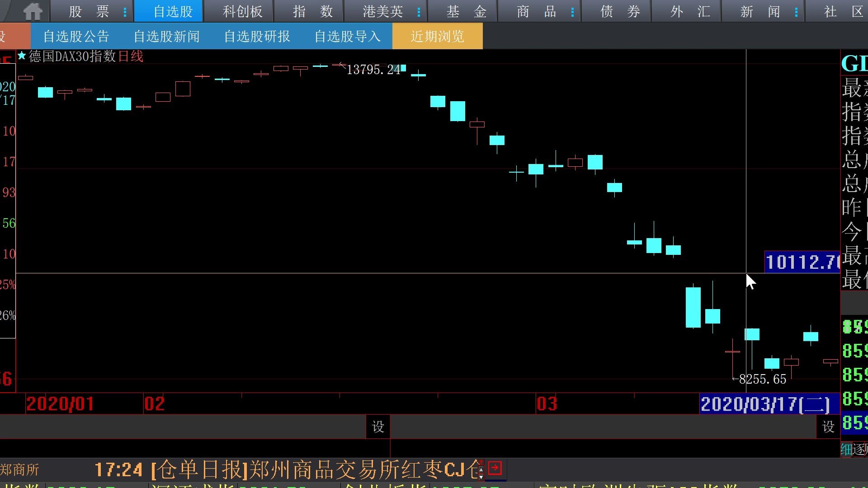Click the 03 month axis label
Screen dimensions: 868x488
[x=547, y=404]
